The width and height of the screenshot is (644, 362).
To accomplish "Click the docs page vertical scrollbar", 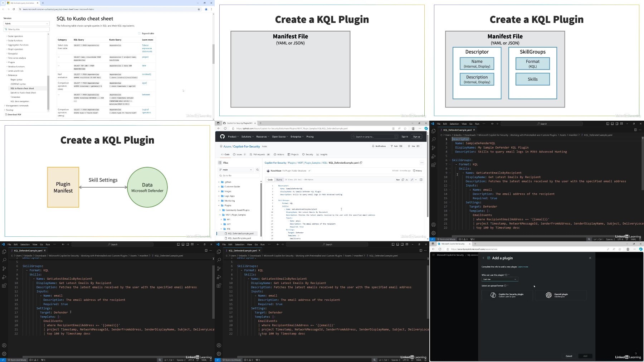I will (x=214, y=54).
